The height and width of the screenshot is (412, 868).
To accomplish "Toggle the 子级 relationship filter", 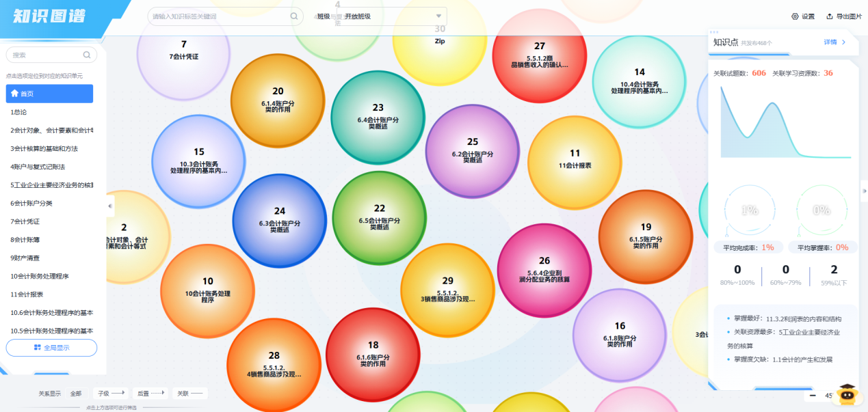I will click(x=111, y=393).
